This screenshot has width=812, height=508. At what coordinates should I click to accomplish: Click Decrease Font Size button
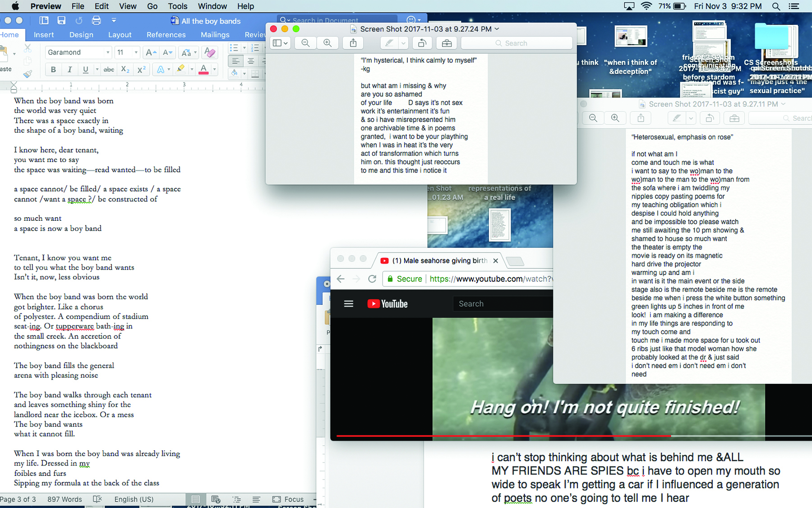click(x=167, y=52)
